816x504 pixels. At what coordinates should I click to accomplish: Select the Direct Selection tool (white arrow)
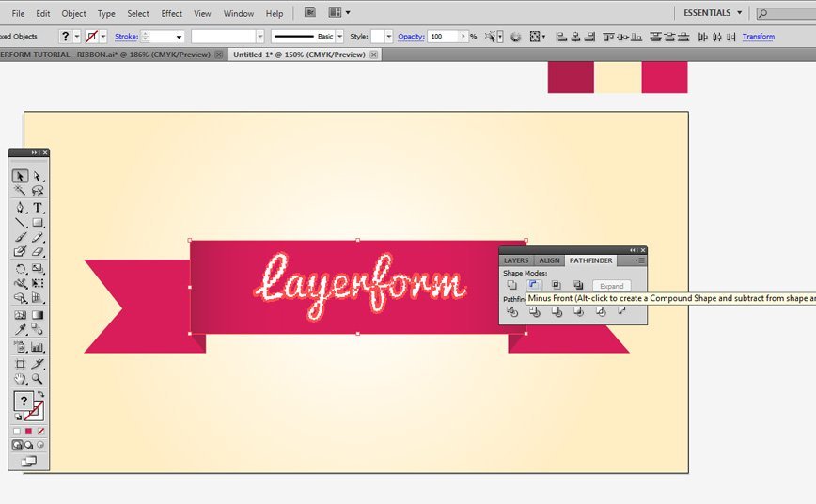click(38, 176)
